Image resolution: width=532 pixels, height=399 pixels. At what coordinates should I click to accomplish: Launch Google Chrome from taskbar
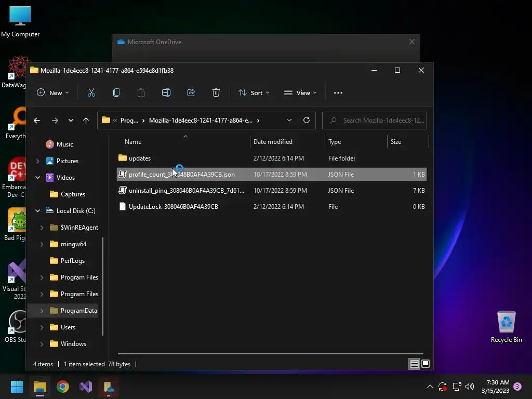[x=63, y=387]
